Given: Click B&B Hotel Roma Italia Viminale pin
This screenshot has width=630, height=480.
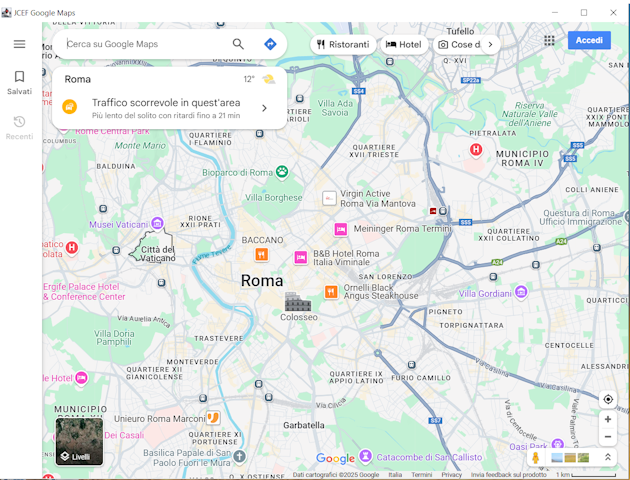Looking at the screenshot, I should [x=301, y=257].
